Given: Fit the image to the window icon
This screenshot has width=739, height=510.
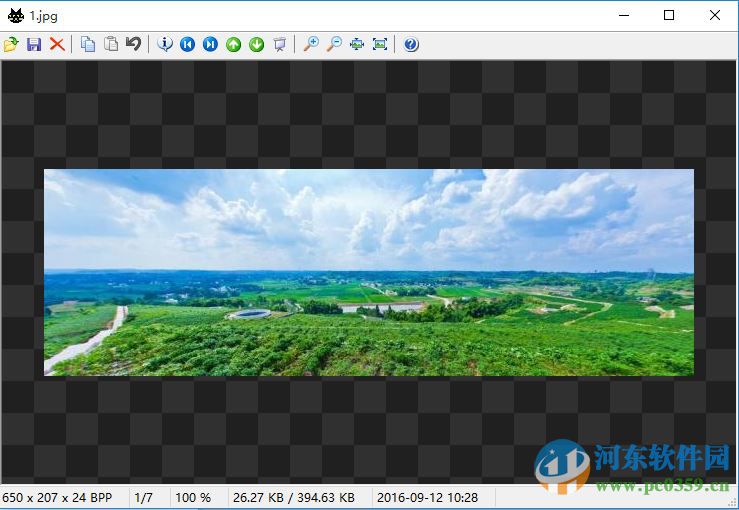Looking at the screenshot, I should coord(357,44).
